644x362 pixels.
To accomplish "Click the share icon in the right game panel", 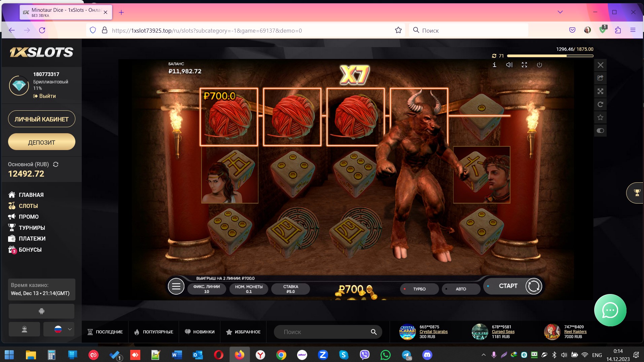I will click(x=601, y=78).
